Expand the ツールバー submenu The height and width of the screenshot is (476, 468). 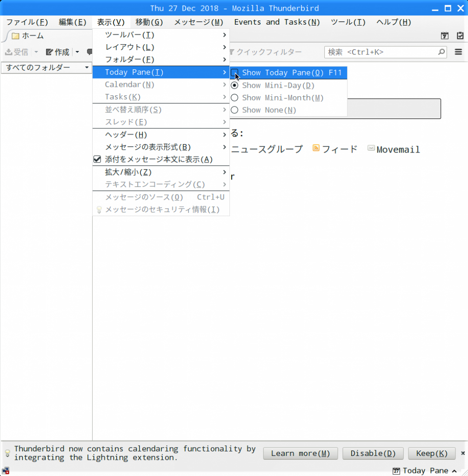[x=161, y=35]
